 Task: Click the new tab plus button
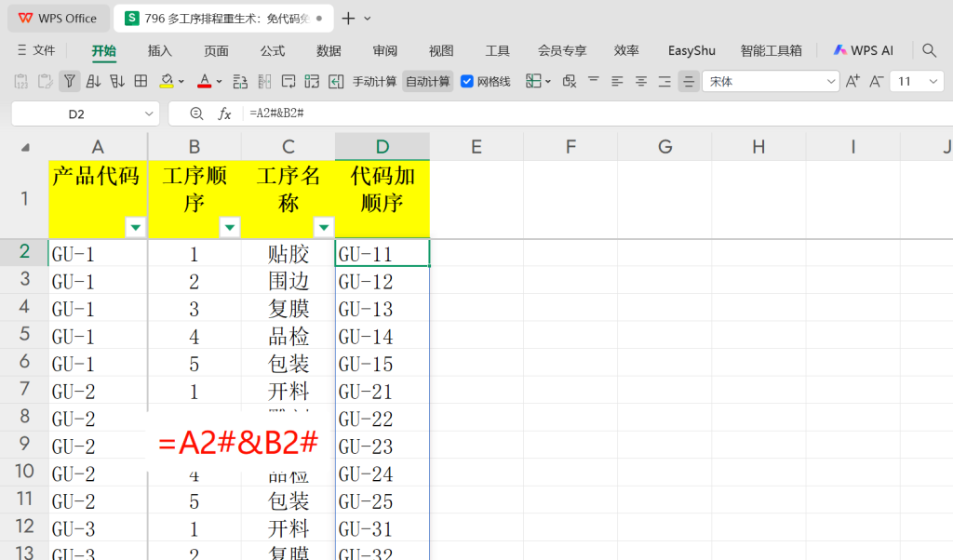pyautogui.click(x=348, y=19)
